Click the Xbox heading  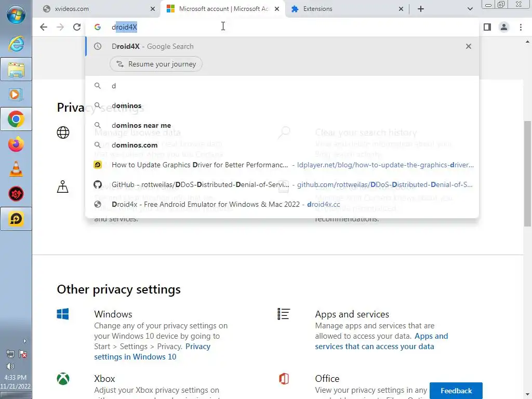coord(104,379)
